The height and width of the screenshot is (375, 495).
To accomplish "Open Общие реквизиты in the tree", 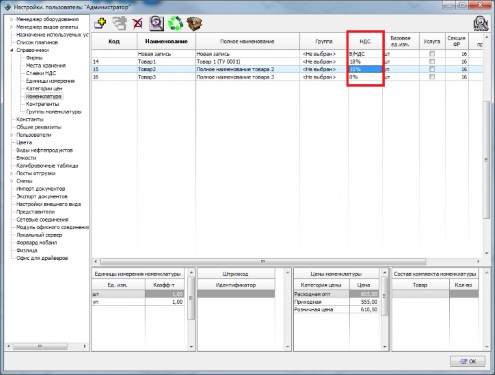I will coord(39,127).
